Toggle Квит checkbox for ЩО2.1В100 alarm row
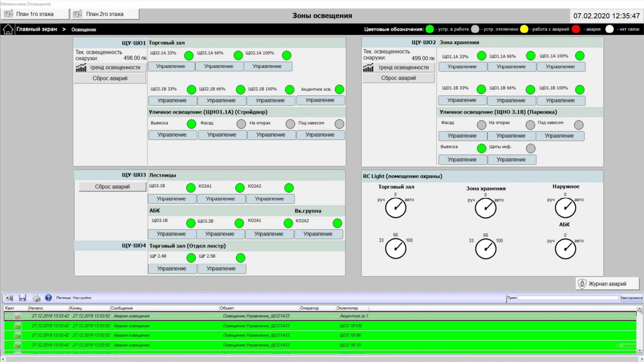This screenshot has height=362, width=644. [x=17, y=326]
